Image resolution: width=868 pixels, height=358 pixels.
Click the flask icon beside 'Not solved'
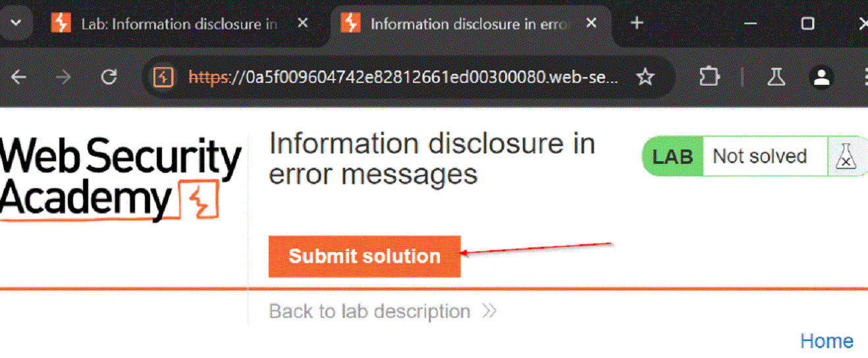(846, 157)
